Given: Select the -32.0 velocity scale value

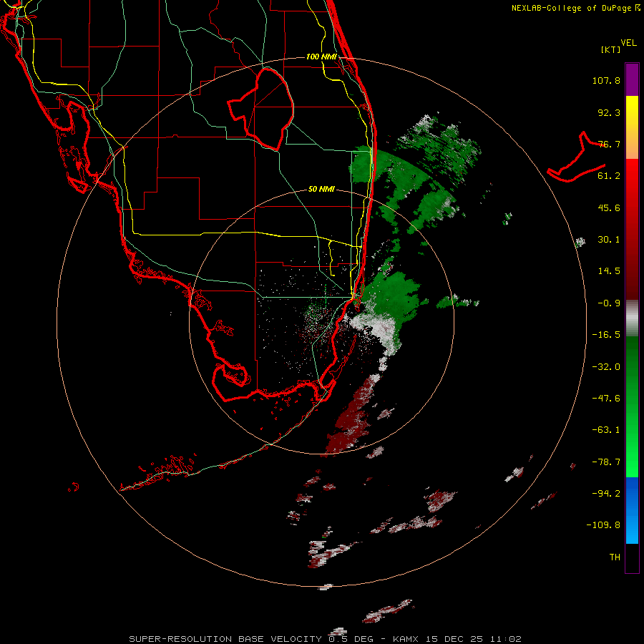Looking at the screenshot, I should [x=606, y=367].
